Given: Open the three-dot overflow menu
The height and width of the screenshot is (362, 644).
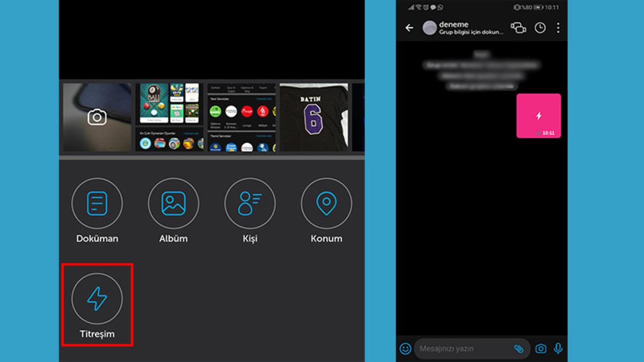Looking at the screenshot, I should tap(558, 28).
